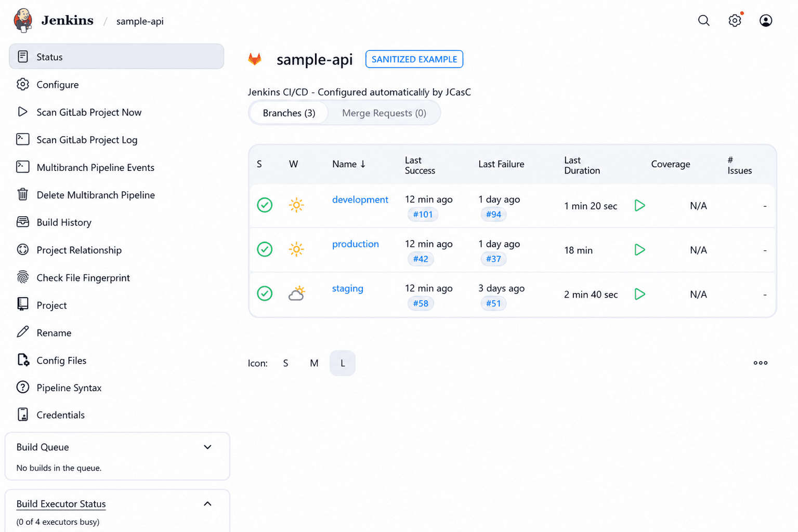Click the Delete Multibranch Pipeline trash icon

click(23, 194)
